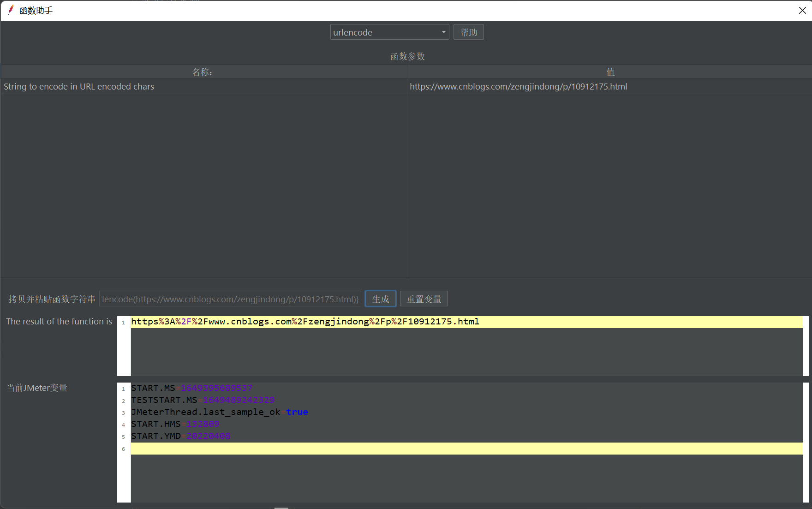Select 'String to encode in URL encoded chars' cell
The image size is (812, 509).
click(x=204, y=87)
